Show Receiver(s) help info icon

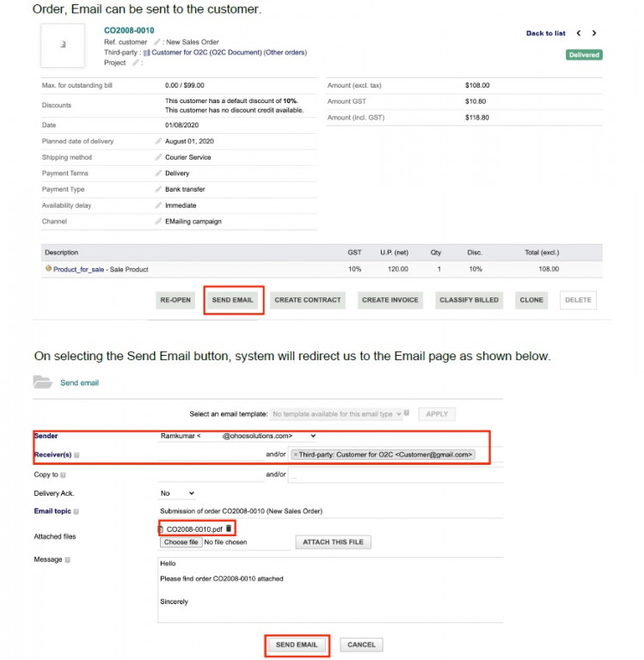[77, 455]
